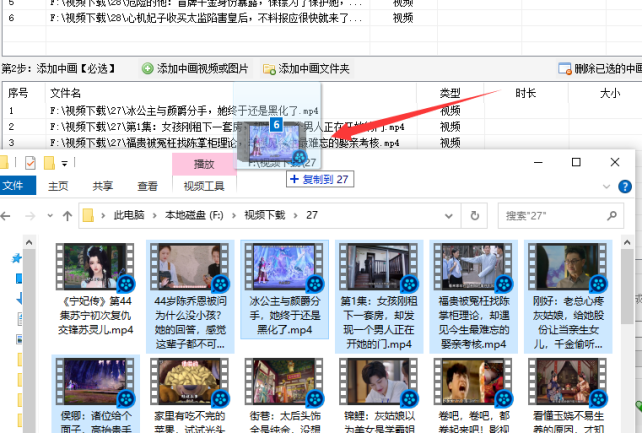Image resolution: width=643 pixels, height=433 pixels.
Task: Select the 卷吧，卷吧 video thumbnail
Action: coord(473,381)
